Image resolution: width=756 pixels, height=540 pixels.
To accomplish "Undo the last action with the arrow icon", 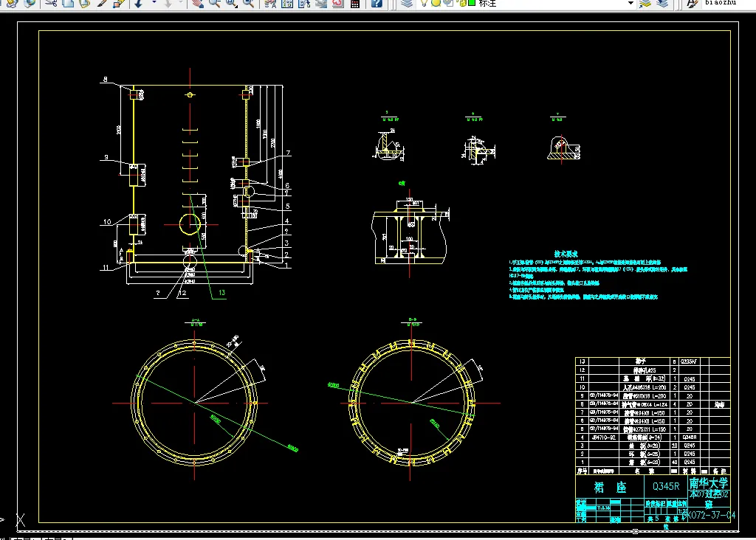I will coord(138,4).
